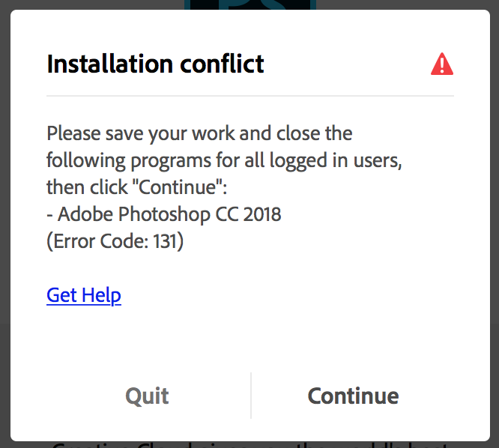Click the word 'conflict' in the title
The image size is (499, 448).
click(222, 64)
